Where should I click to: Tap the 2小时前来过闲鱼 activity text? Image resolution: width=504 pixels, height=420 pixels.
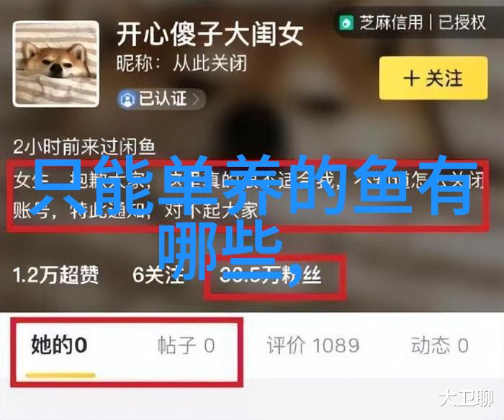coord(84,147)
